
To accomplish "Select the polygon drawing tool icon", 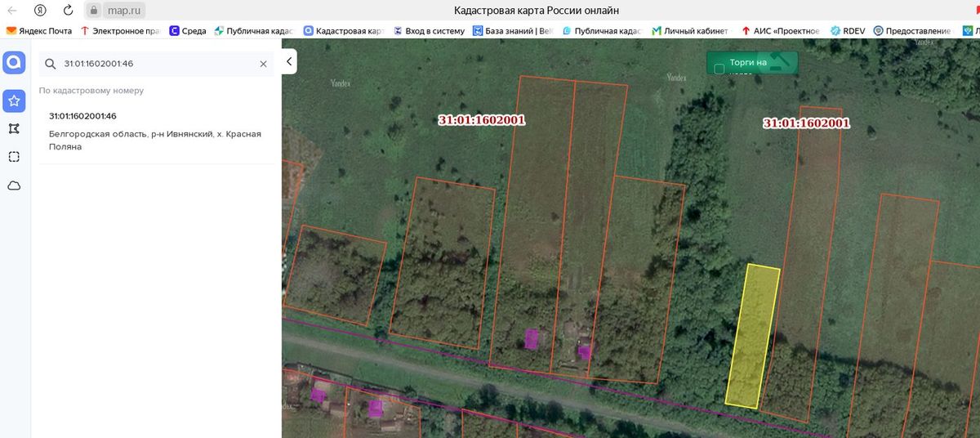I will coord(14,129).
